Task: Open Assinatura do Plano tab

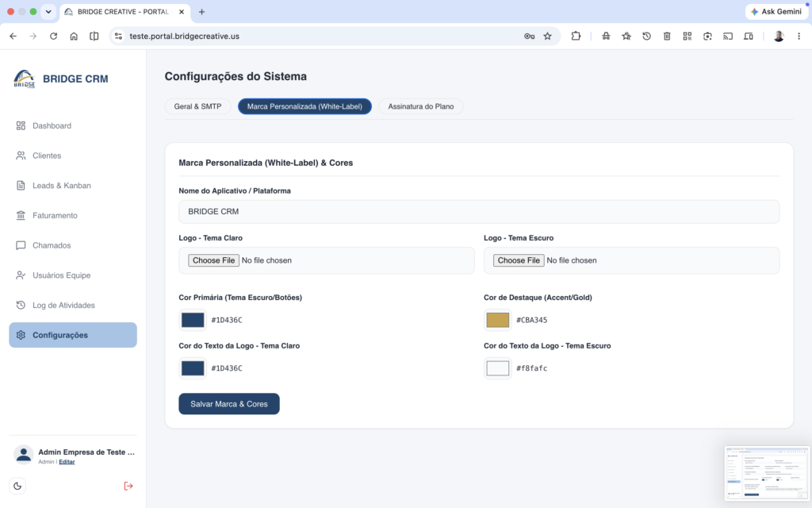Action: (x=421, y=106)
